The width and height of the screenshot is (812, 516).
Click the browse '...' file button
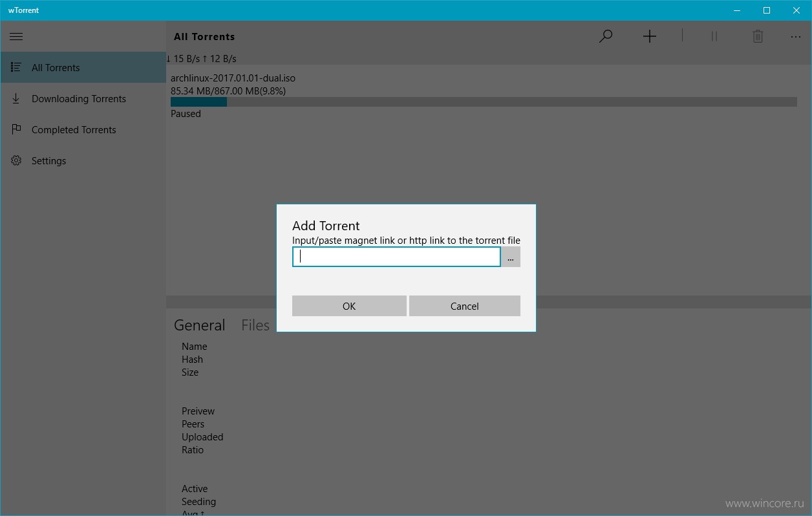coord(510,257)
